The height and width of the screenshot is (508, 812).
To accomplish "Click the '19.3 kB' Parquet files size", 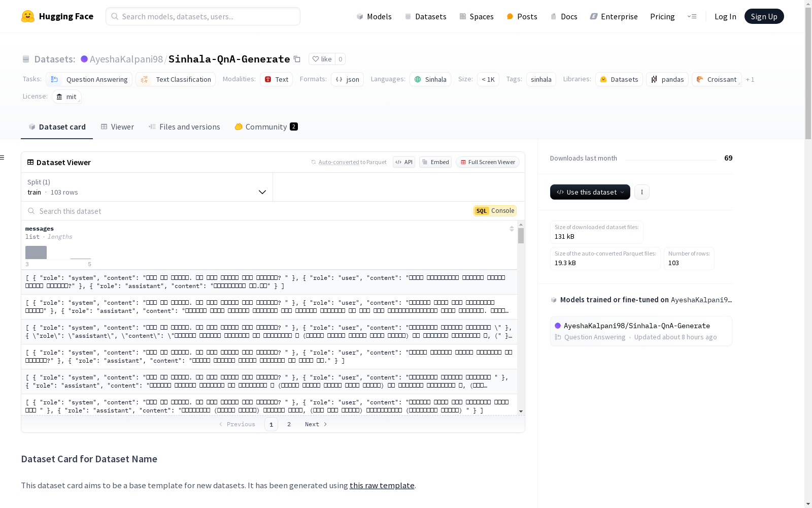I will click(x=565, y=263).
